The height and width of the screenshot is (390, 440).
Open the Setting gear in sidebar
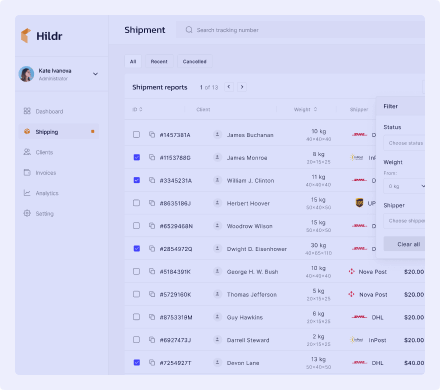[27, 213]
